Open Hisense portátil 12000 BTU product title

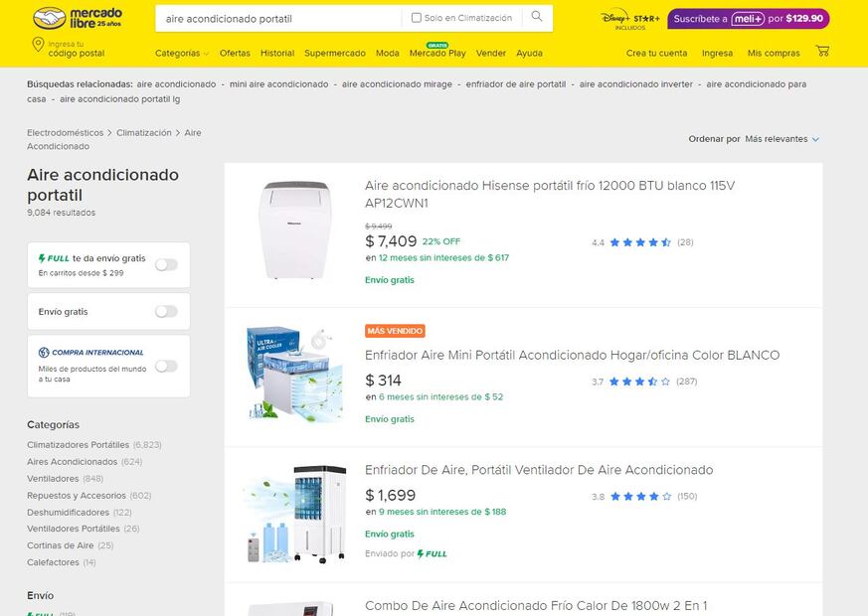(x=550, y=194)
